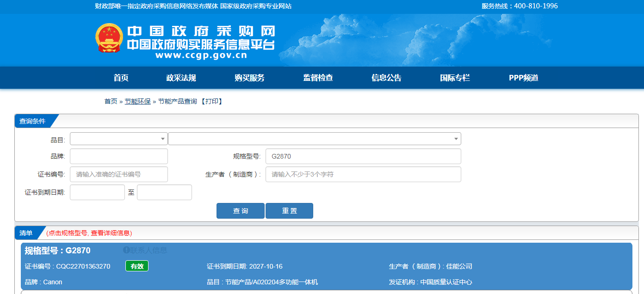Focus the 证书编号 certificate number field
644x294 pixels.
pos(118,174)
